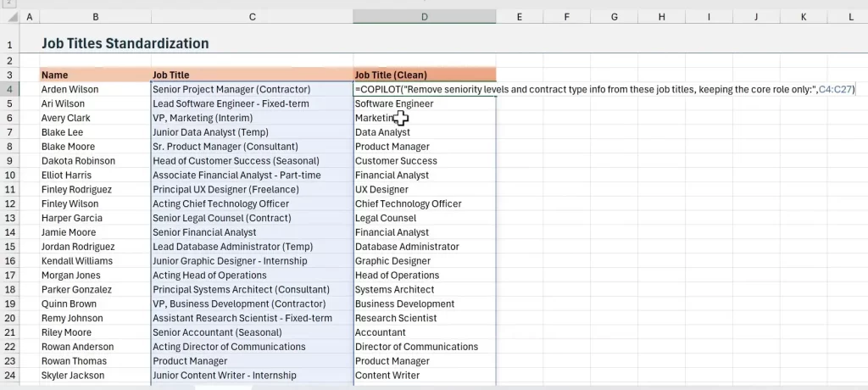Click the COPILOT formula cell
This screenshot has height=390, width=868.
pyautogui.click(x=424, y=89)
